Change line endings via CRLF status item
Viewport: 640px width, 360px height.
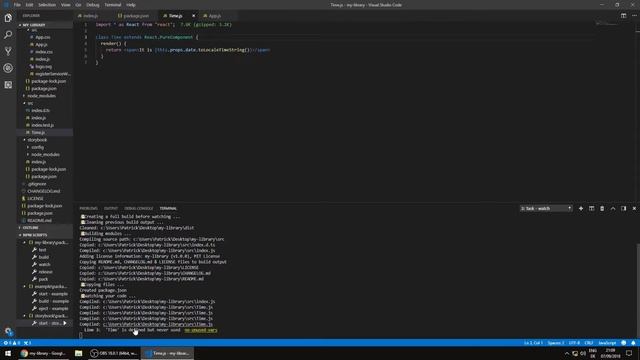point(589,343)
